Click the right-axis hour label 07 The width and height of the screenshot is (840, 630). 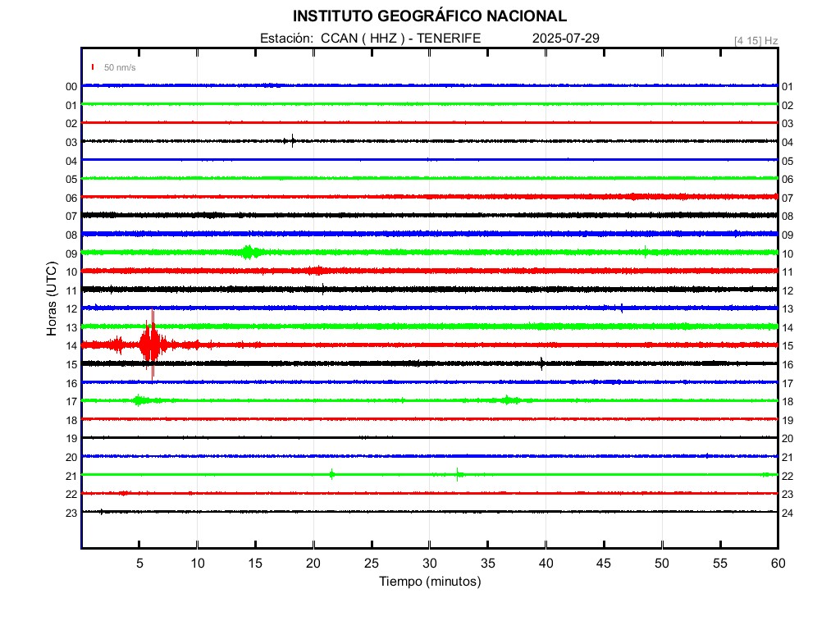(787, 199)
